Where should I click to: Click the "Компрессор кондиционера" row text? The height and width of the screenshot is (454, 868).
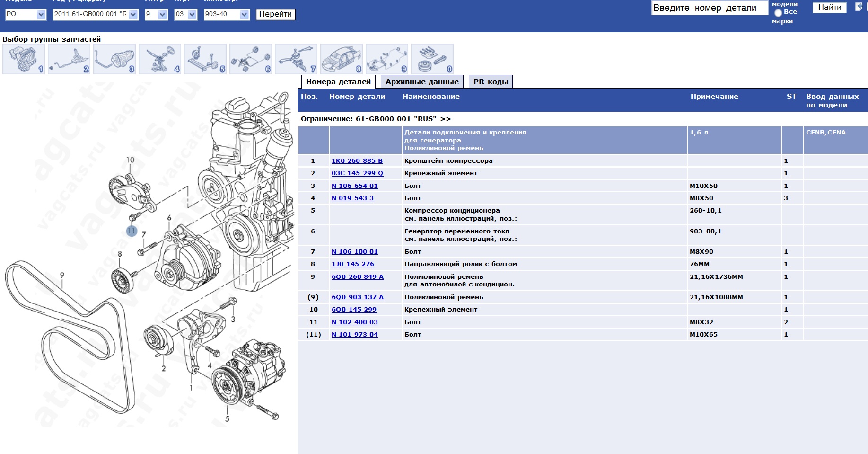pyautogui.click(x=452, y=211)
